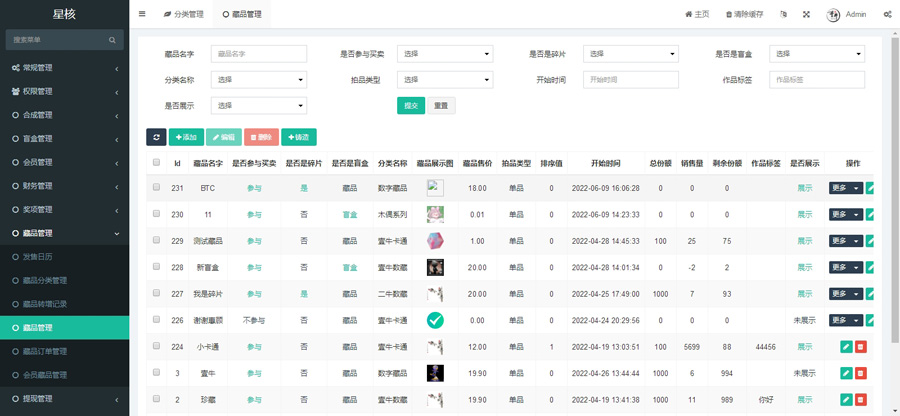Open the settings gears icon at top right

(x=887, y=14)
